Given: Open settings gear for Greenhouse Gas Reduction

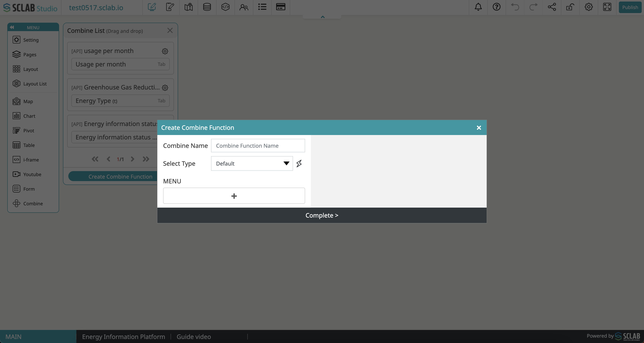Looking at the screenshot, I should point(165,88).
